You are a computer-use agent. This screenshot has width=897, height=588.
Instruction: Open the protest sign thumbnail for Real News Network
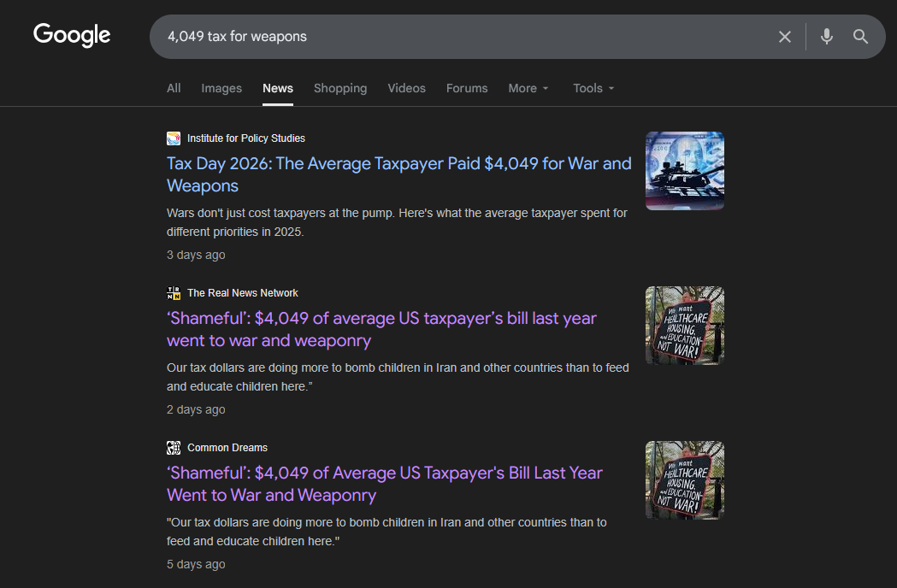coord(685,326)
